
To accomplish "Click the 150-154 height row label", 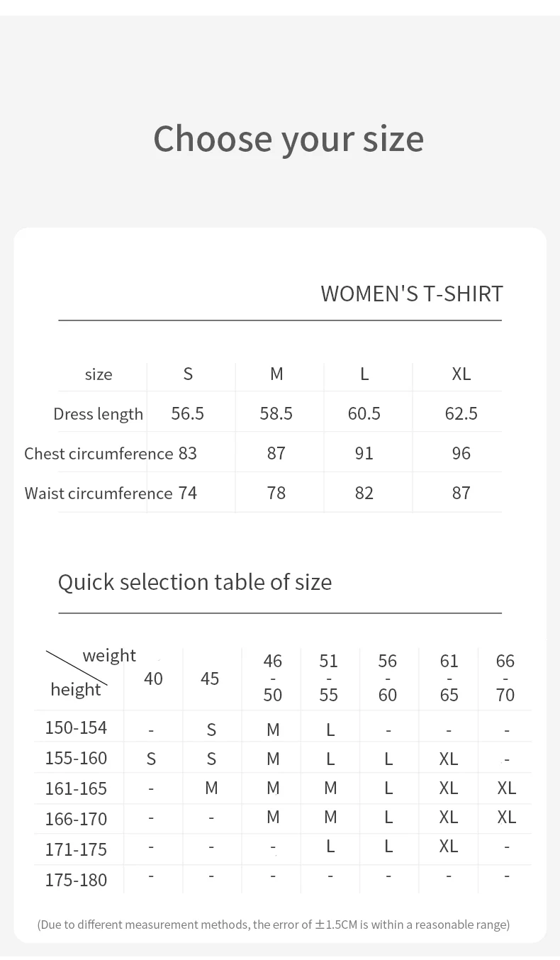I will (x=76, y=727).
